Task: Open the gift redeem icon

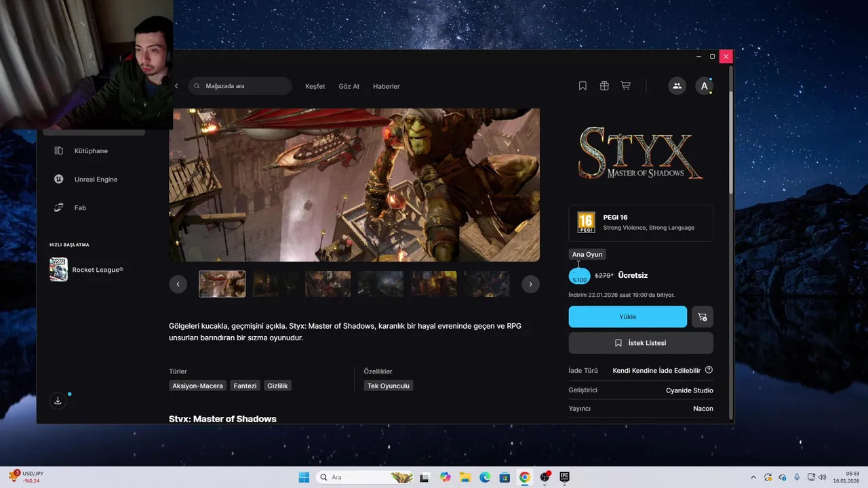Action: point(604,86)
